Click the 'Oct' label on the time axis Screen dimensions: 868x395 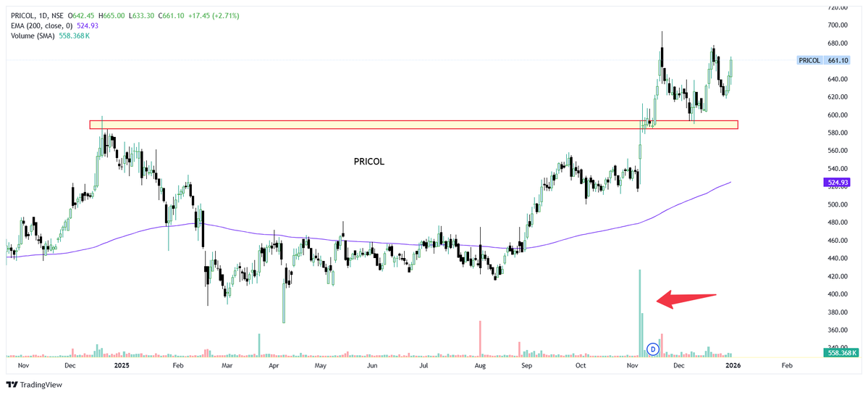[x=581, y=365]
